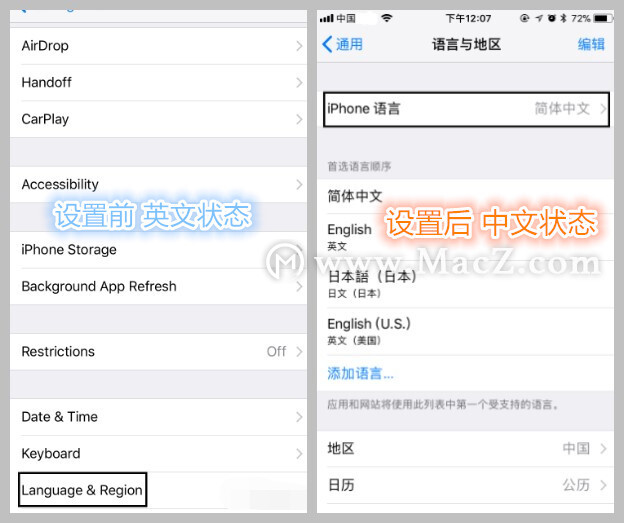Tap the Bluetooth status icon
The image size is (624, 523).
563,18
